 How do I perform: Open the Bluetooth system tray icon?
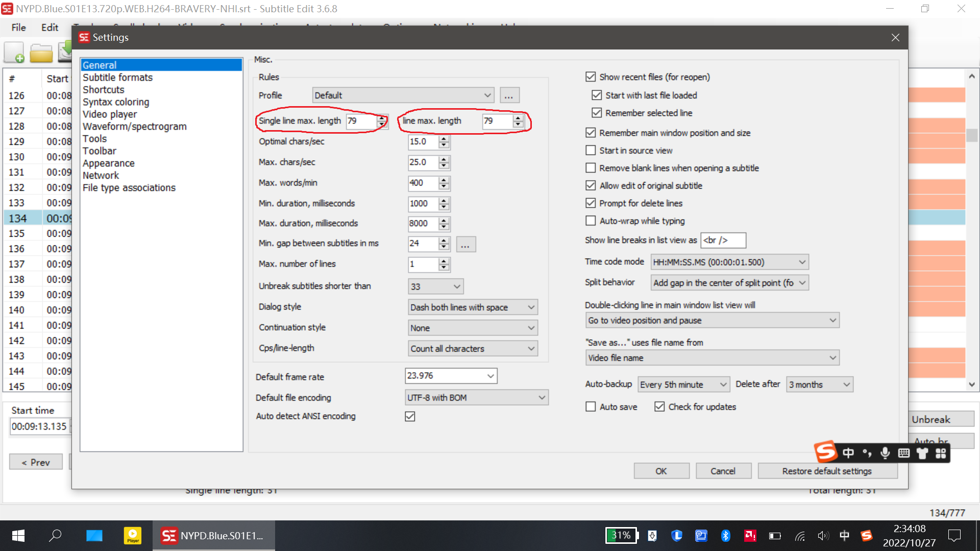[x=726, y=535]
